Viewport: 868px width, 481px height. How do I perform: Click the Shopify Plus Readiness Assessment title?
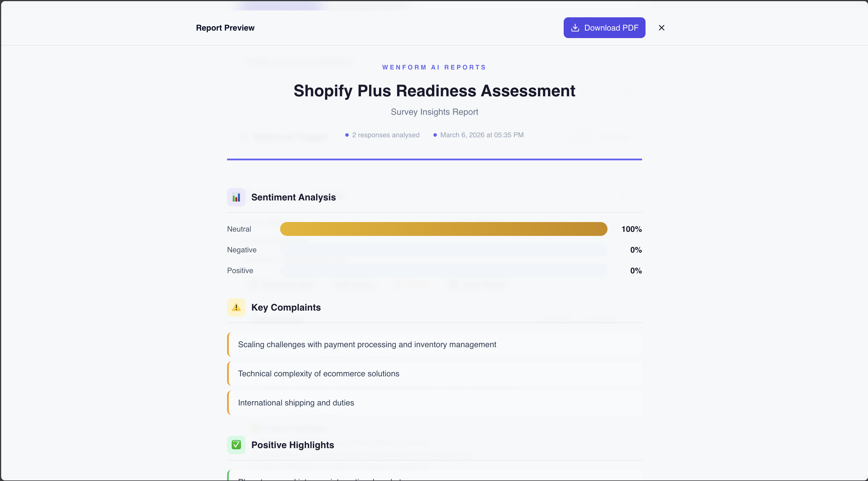434,91
